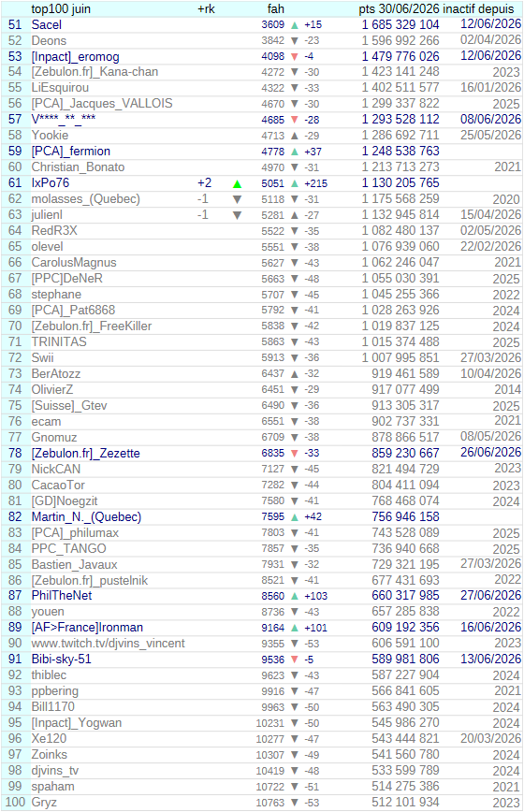Viewport: 524px width, 812px height.
Task: Click the grey down arrow in Deons's row
Action: tap(295, 41)
